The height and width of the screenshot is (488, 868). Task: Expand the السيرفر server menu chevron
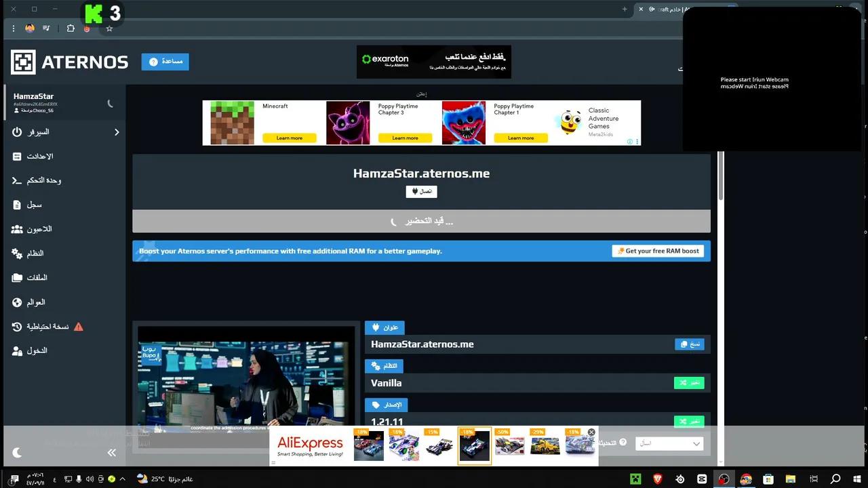(117, 132)
